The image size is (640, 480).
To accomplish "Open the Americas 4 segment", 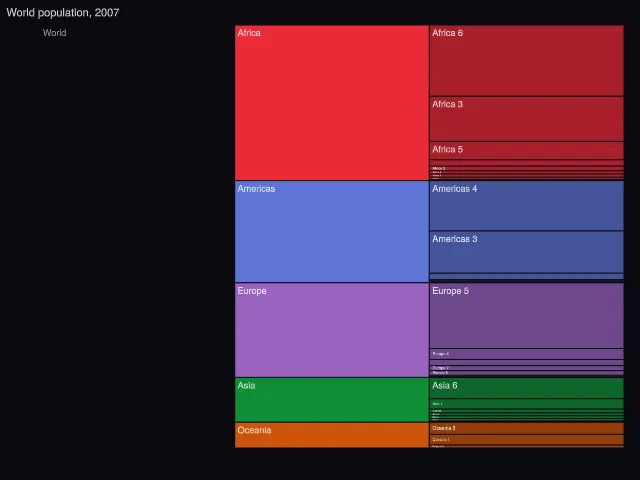I will click(x=527, y=206).
